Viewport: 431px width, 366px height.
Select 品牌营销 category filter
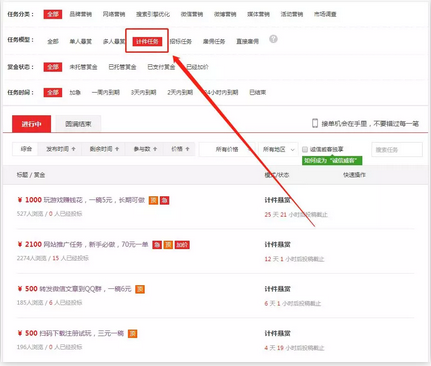[x=80, y=14]
